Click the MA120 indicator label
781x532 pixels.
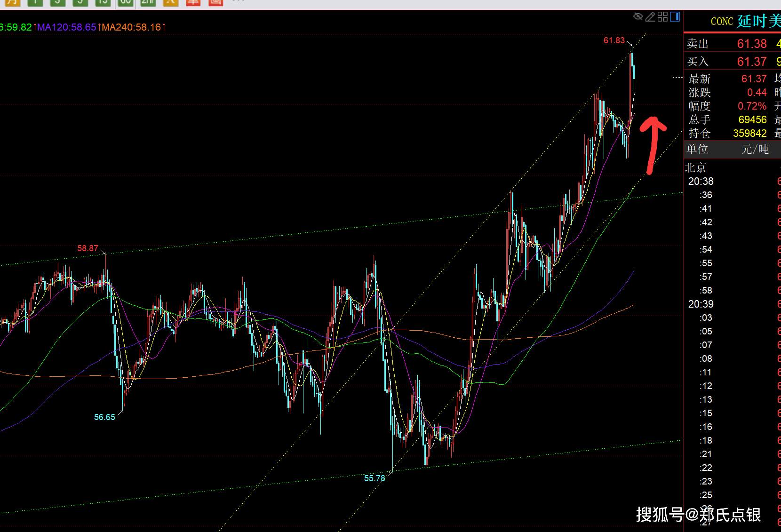66,27
